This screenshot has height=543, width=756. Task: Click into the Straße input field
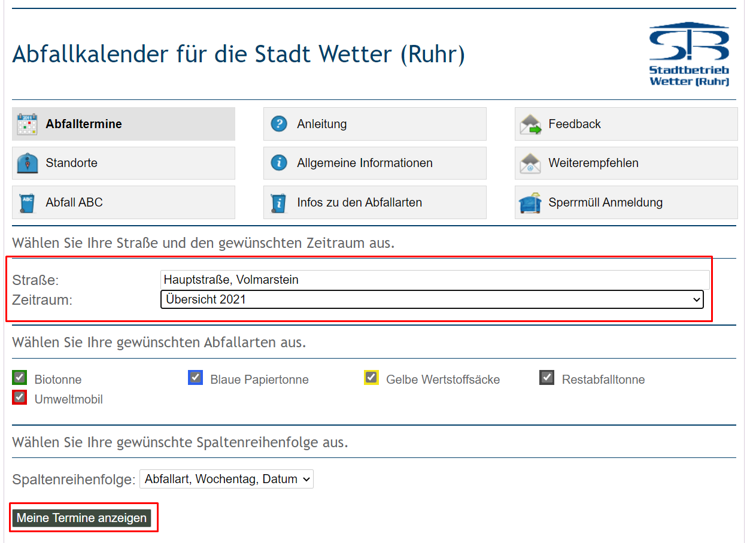435,280
